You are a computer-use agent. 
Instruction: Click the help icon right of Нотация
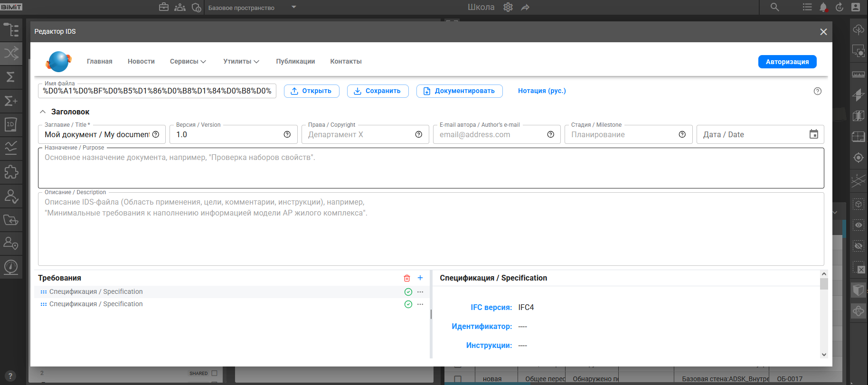point(818,91)
